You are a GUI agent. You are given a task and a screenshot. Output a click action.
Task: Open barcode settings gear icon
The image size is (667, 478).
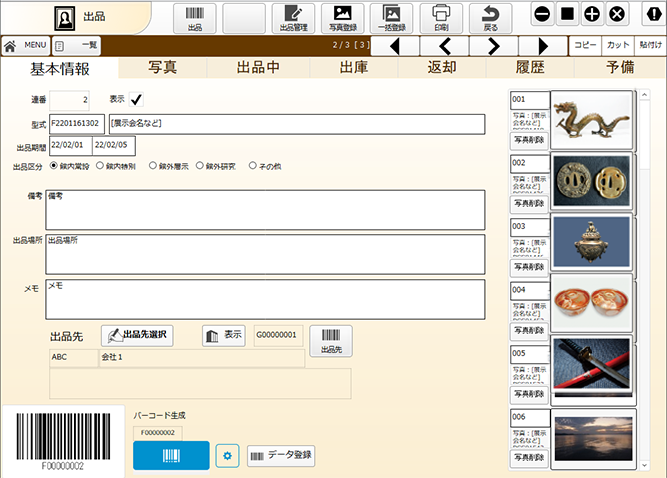227,456
